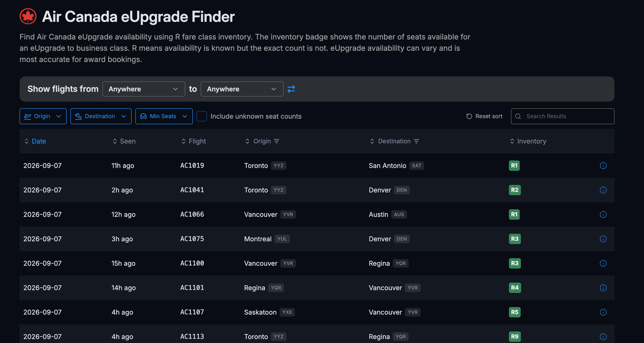Open info icon for flight AC1019
Viewport: 644px width, 343px height.
point(603,166)
